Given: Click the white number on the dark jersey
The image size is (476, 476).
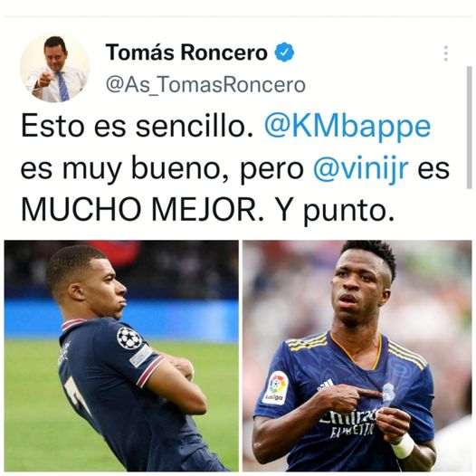Looking at the screenshot, I should (x=79, y=396).
